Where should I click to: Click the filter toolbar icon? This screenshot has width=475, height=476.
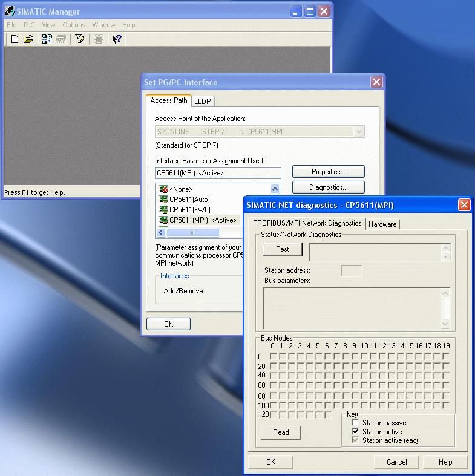click(x=80, y=39)
